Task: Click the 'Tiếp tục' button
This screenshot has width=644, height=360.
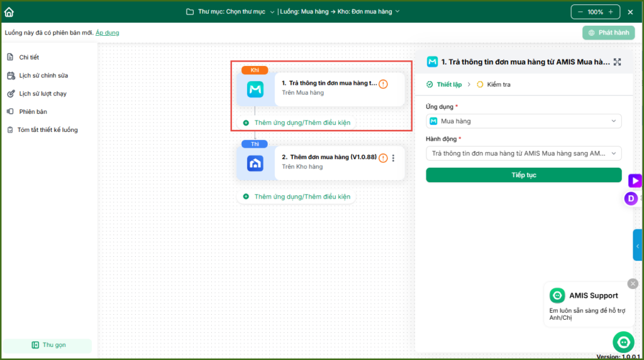Action: click(x=524, y=175)
